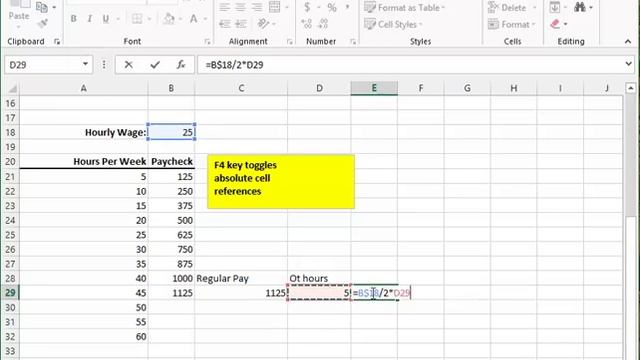Open Cell Styles gallery

(393, 24)
